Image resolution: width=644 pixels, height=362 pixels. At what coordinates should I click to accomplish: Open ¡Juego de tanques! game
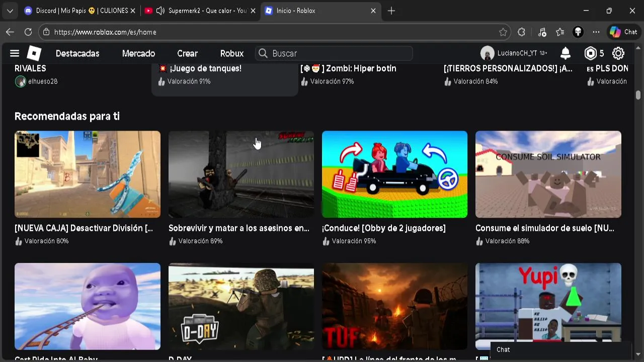pyautogui.click(x=205, y=68)
